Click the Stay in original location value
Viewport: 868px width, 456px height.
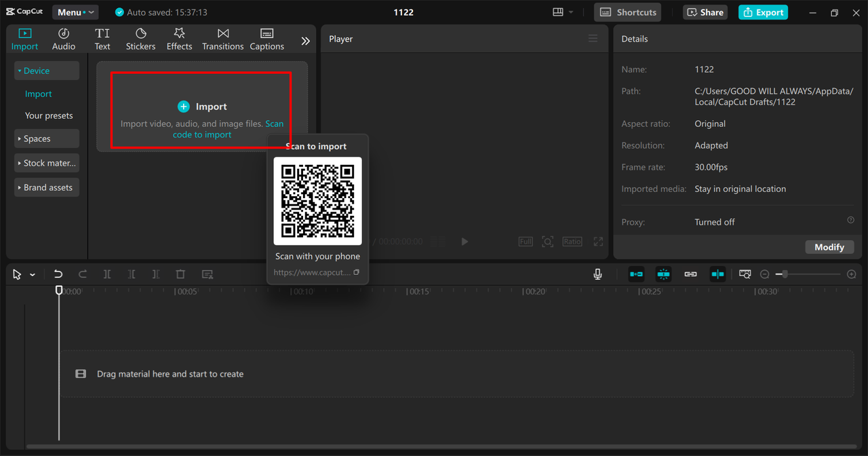[x=741, y=189]
